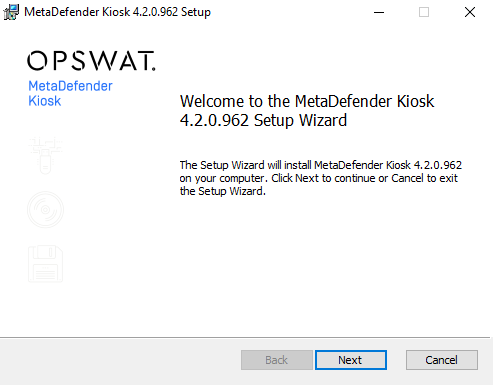Click the blue MetaDefender product name
Image resolution: width=493 pixels, height=385 pixels.
pyautogui.click(x=70, y=86)
